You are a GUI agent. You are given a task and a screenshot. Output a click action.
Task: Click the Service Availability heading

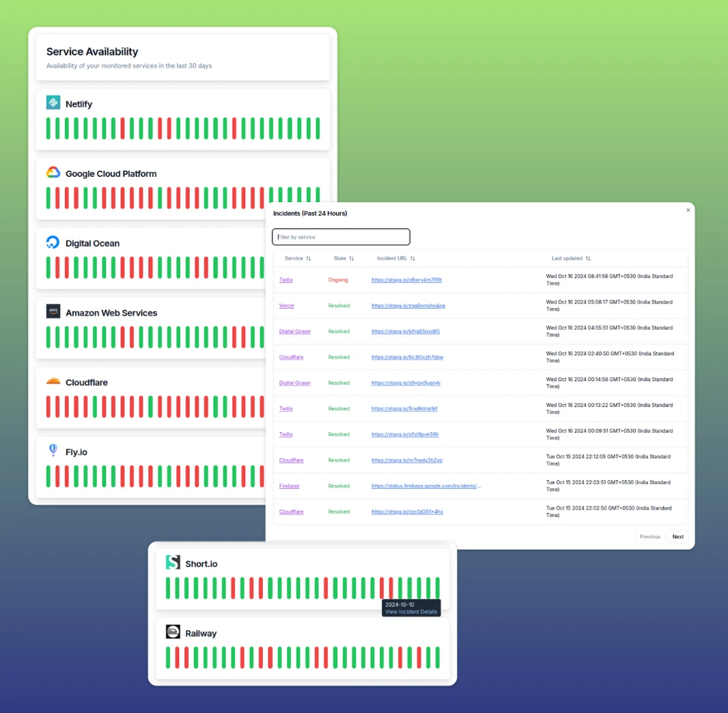point(92,51)
